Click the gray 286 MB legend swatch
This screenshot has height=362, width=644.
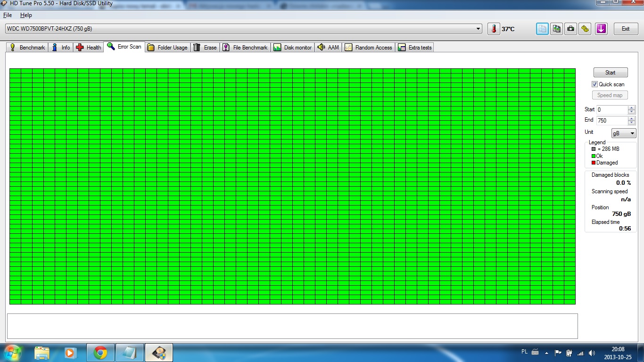(594, 149)
